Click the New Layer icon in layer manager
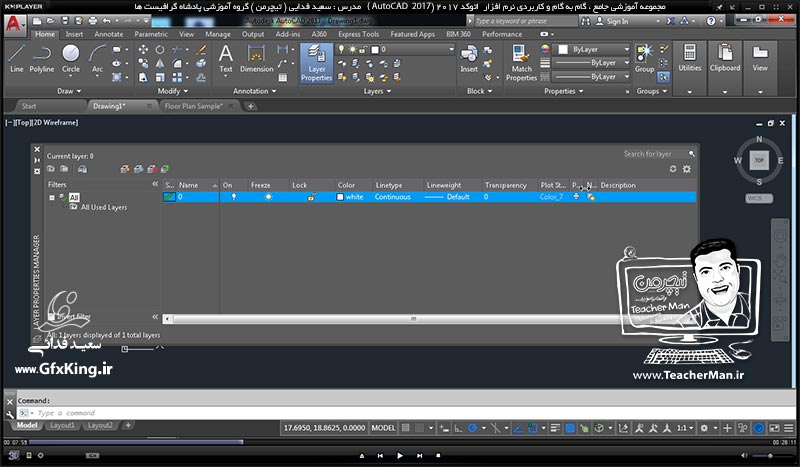800x467 pixels. [125, 169]
